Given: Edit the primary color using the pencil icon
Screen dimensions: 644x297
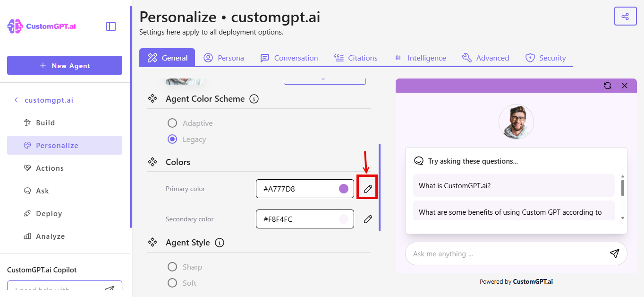Looking at the screenshot, I should 368,188.
